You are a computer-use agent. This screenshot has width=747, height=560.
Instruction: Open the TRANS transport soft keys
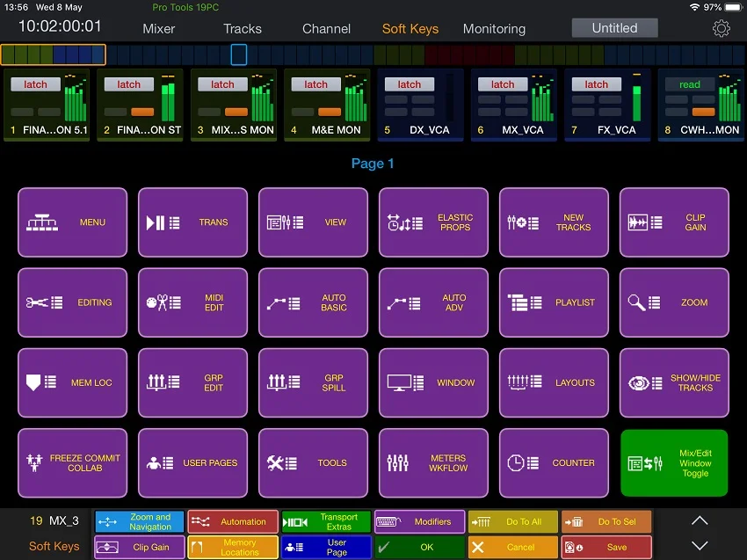click(193, 222)
